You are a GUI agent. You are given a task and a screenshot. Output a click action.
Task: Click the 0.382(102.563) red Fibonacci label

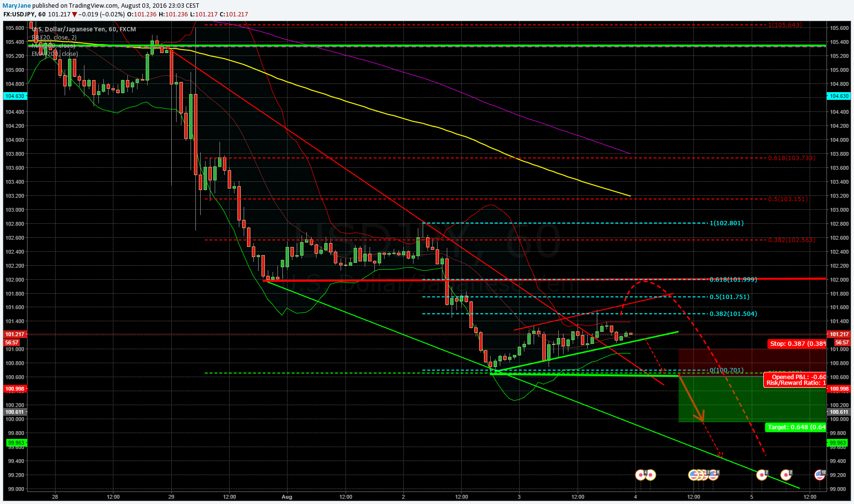(x=792, y=240)
